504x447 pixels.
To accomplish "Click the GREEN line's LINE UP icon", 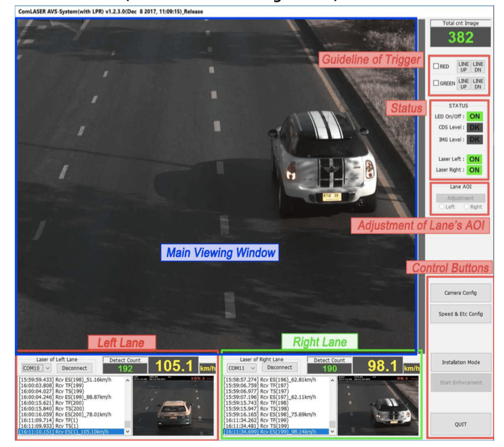I will (x=463, y=83).
